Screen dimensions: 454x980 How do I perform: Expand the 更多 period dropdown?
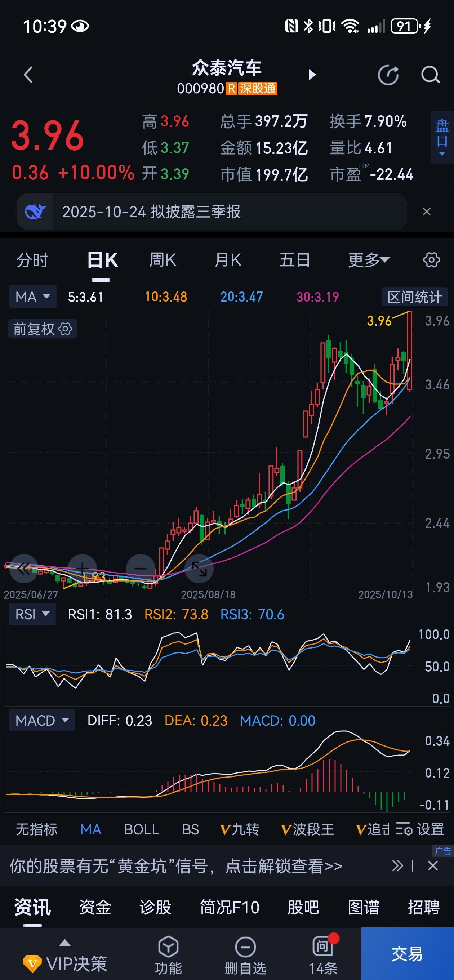click(369, 260)
